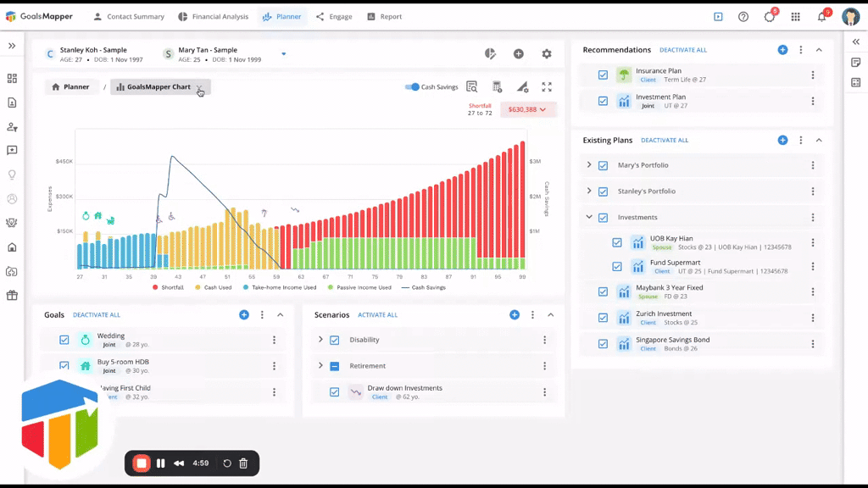The image size is (868, 488).
Task: Toggle the Cash Savings switch
Action: [x=413, y=87]
